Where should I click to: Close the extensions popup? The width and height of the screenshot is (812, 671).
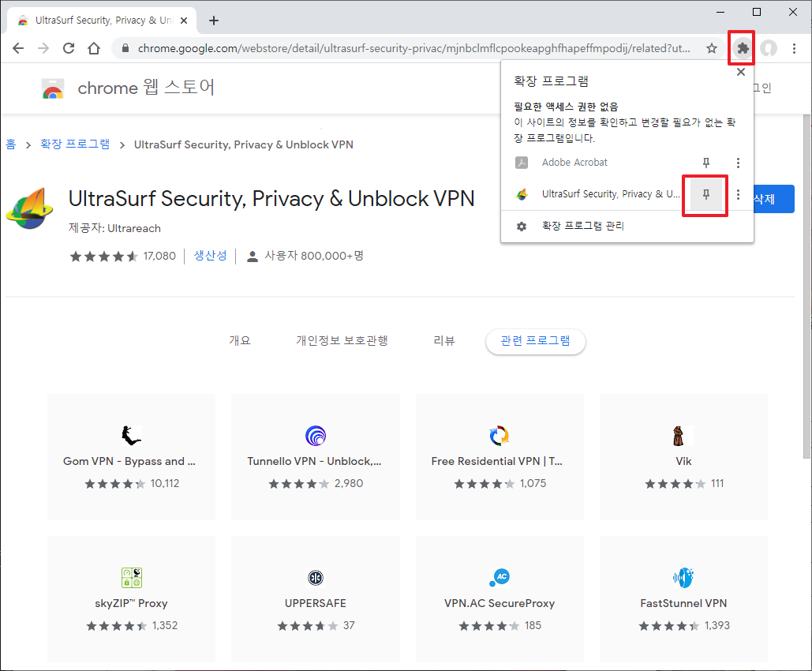(741, 72)
